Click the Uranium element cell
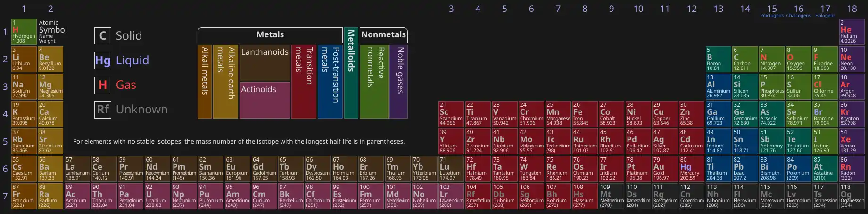Viewport: 868px width, 214px height. (156, 196)
